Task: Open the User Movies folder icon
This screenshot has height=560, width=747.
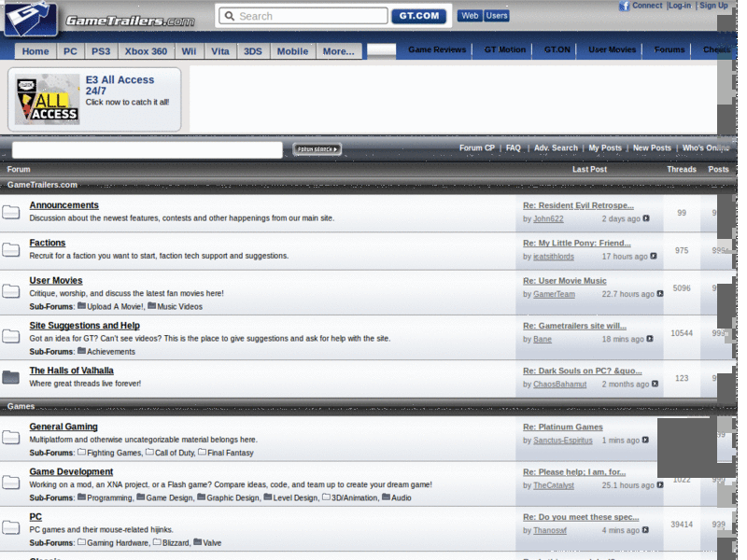Action: point(10,291)
